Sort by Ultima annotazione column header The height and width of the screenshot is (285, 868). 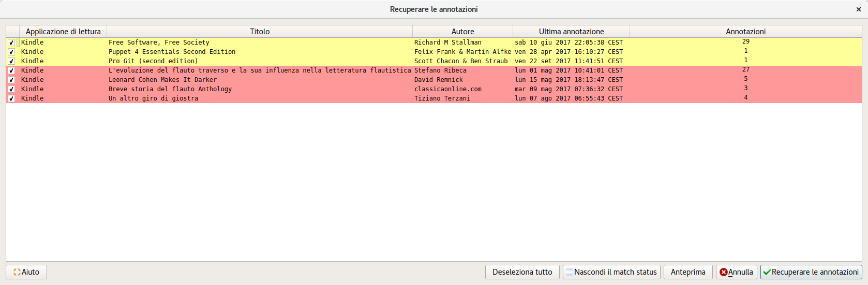tap(571, 32)
